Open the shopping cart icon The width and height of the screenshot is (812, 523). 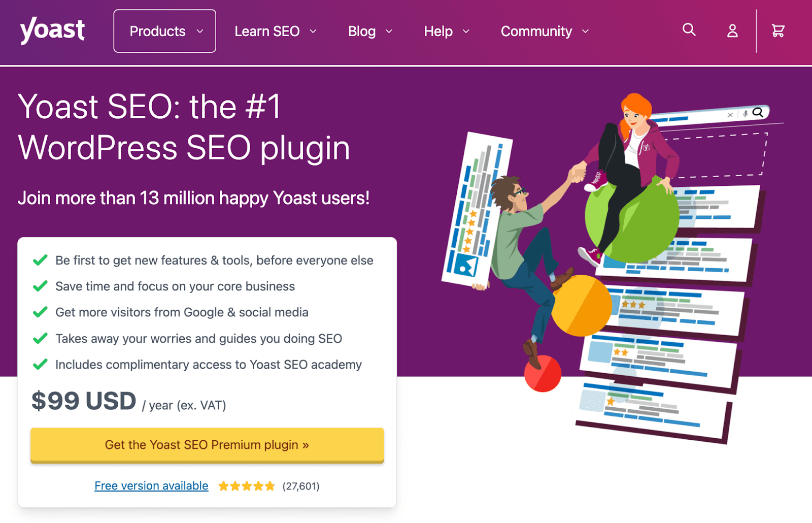[778, 31]
